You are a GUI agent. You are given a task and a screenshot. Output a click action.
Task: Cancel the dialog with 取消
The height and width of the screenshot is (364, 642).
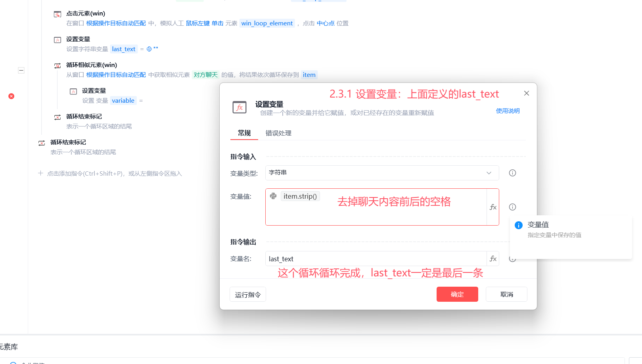(506, 294)
